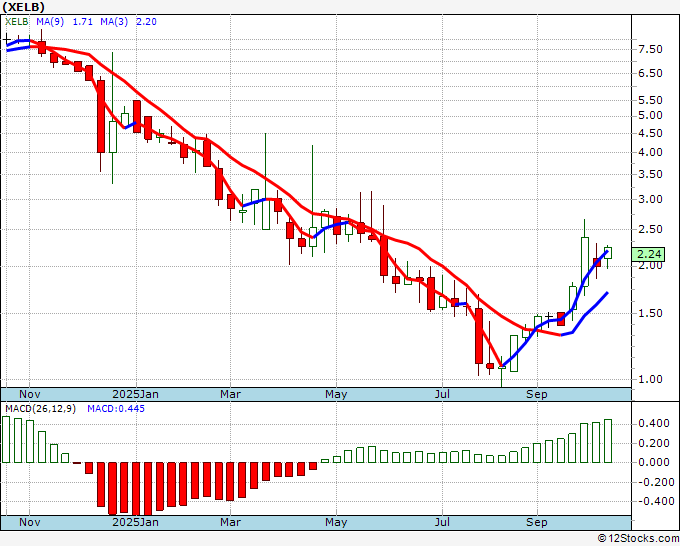
Task: Click the MA(3) legend label
Action: 114,22
